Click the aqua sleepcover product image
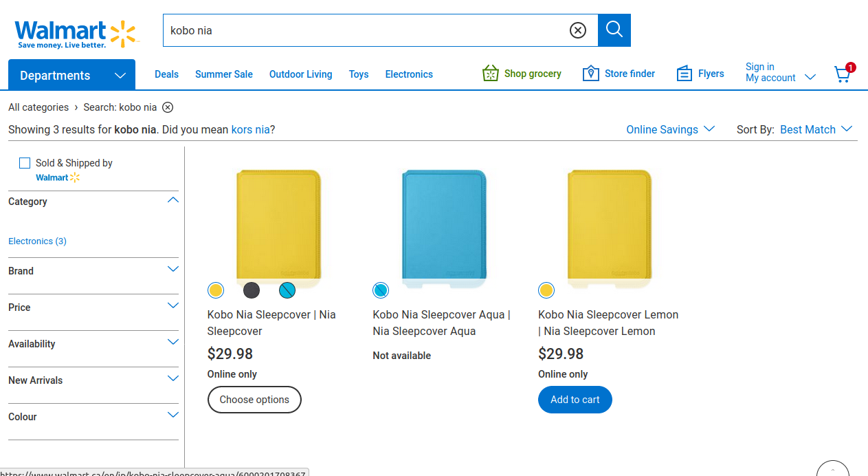 click(444, 227)
